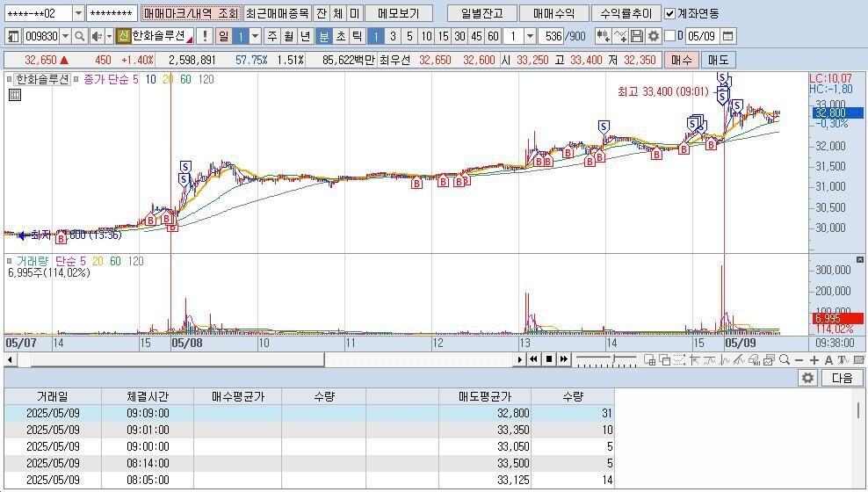This screenshot has height=492, width=868.
Task: Click the crosshair axis icon in chart toolbar
Action: [x=694, y=359]
